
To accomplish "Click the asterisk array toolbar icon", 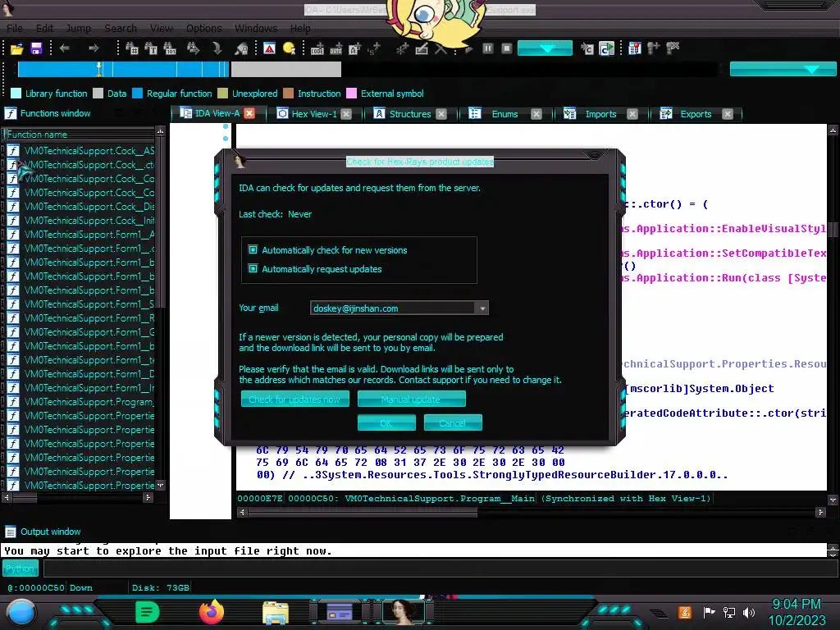I will (402, 49).
